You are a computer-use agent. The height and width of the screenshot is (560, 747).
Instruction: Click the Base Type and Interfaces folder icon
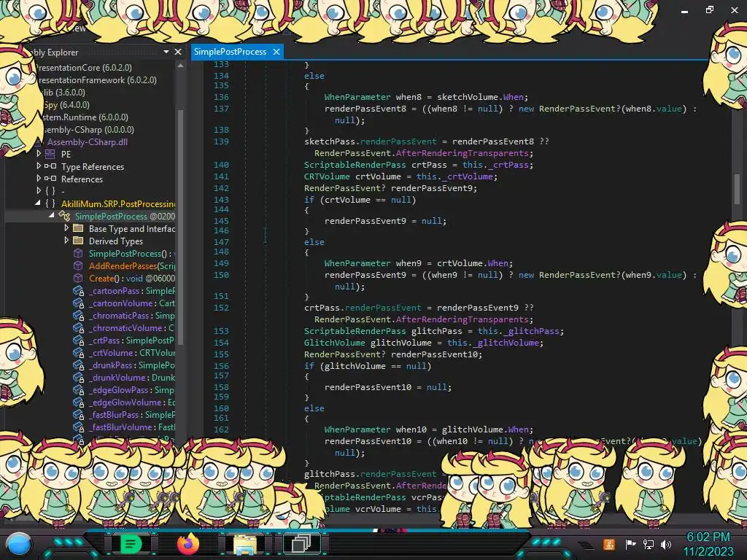pyautogui.click(x=78, y=228)
